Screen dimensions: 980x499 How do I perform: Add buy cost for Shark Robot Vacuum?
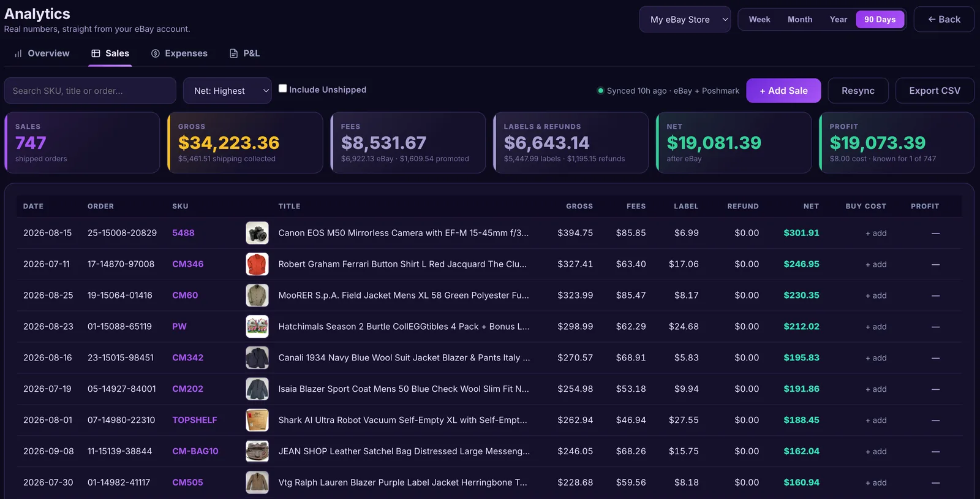(x=876, y=421)
